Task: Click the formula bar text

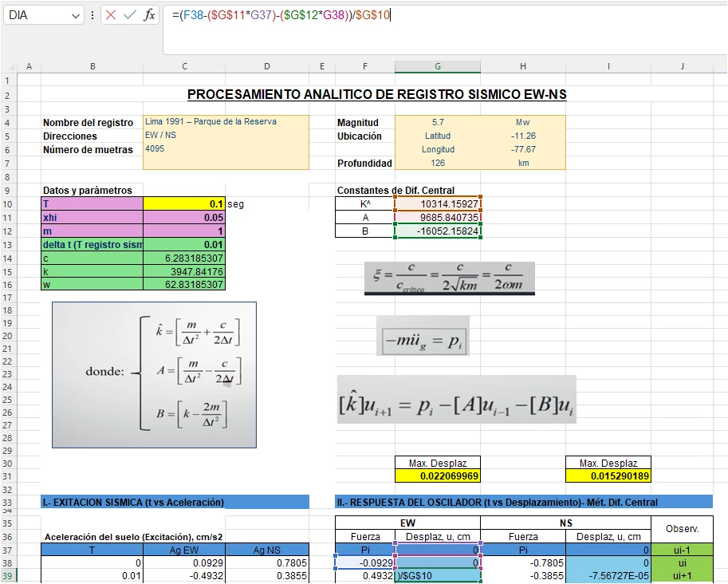Action: click(281, 15)
